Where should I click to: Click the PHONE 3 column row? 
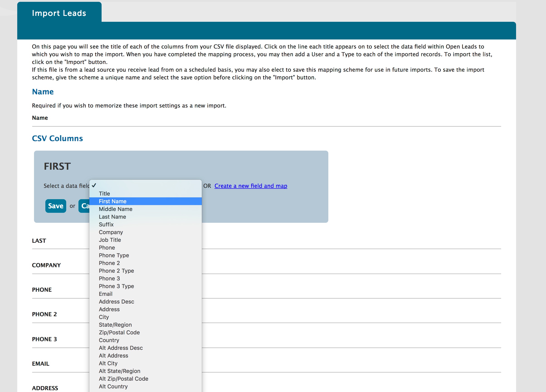point(44,339)
